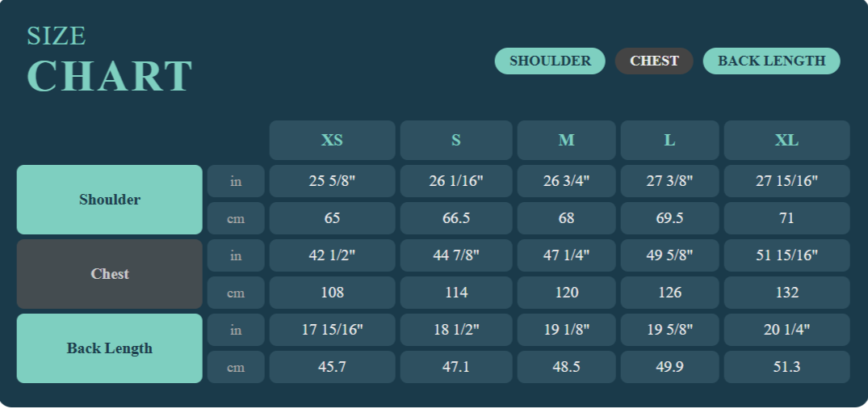
Task: Click the S size column header
Action: [x=456, y=140]
